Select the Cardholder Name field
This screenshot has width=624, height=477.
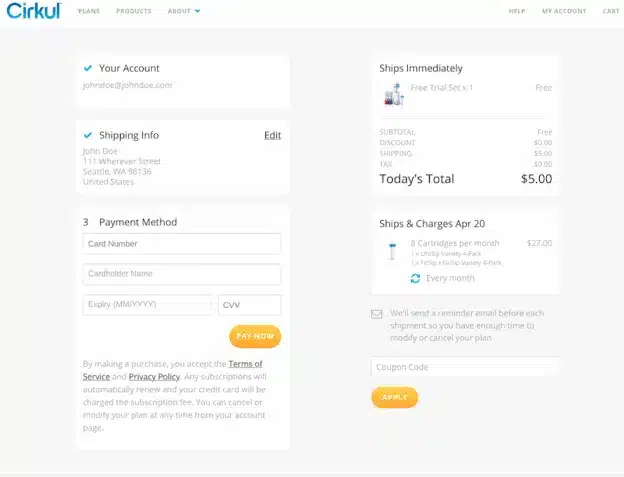click(x=181, y=274)
